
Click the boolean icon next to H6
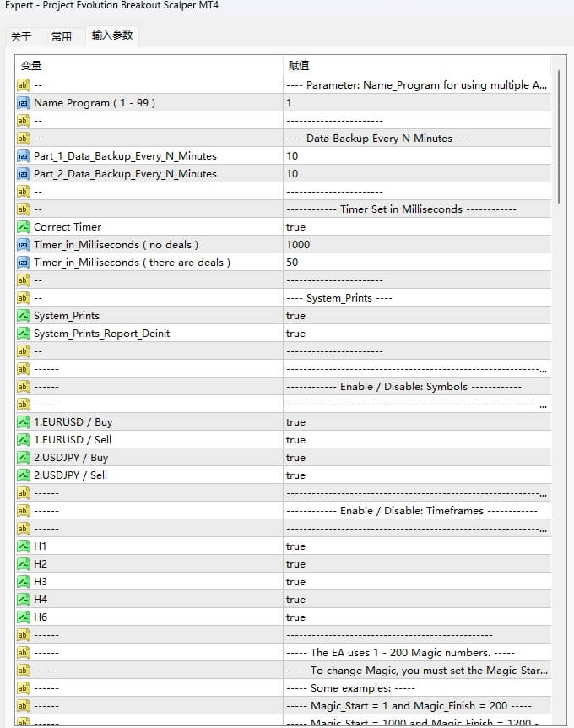[24, 617]
